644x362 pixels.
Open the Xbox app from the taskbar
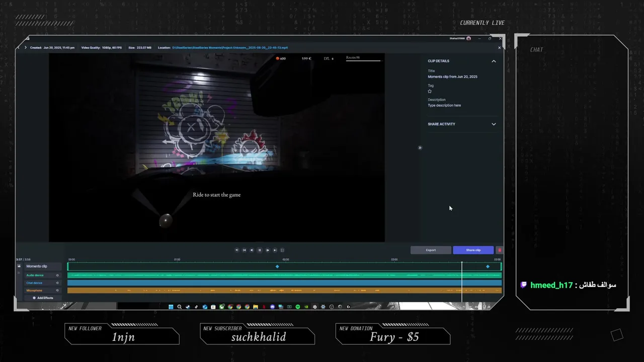pyautogui.click(x=222, y=307)
